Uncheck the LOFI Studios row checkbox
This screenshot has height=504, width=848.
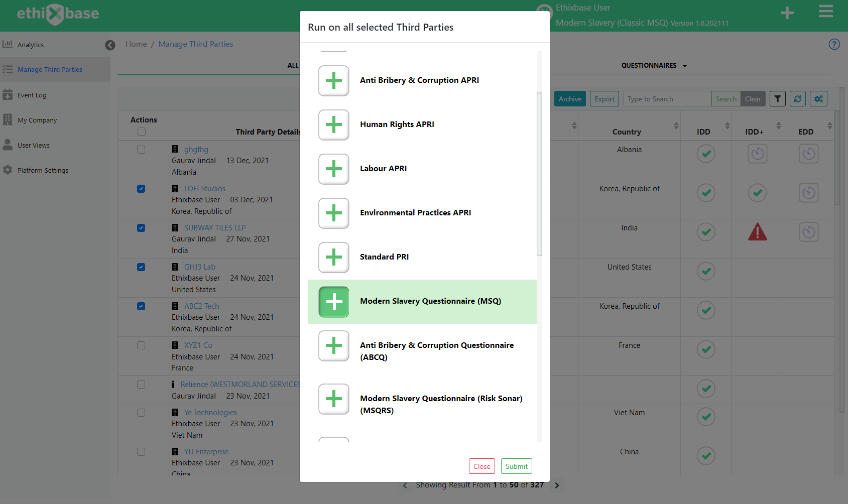[141, 188]
